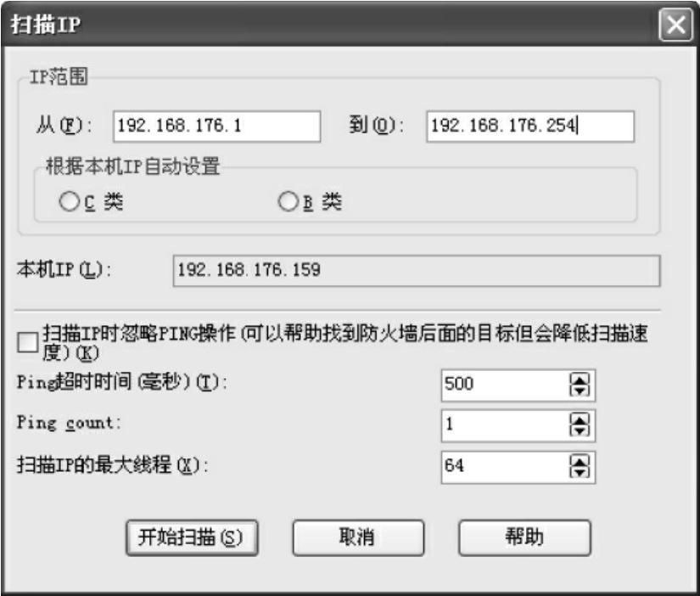700x596 pixels.
Task: Click the IP范围 group label
Action: click(x=59, y=77)
